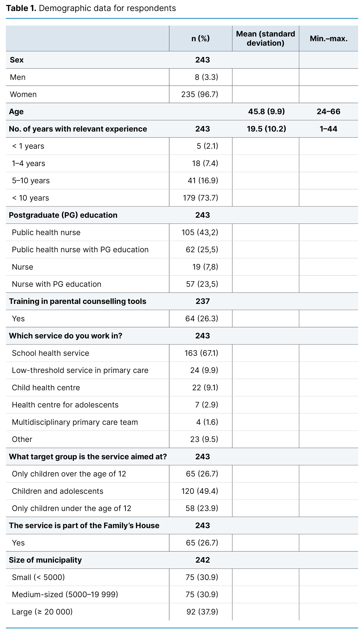Select the age range cell 24–66
This screenshot has width=364, height=634.
click(329, 112)
